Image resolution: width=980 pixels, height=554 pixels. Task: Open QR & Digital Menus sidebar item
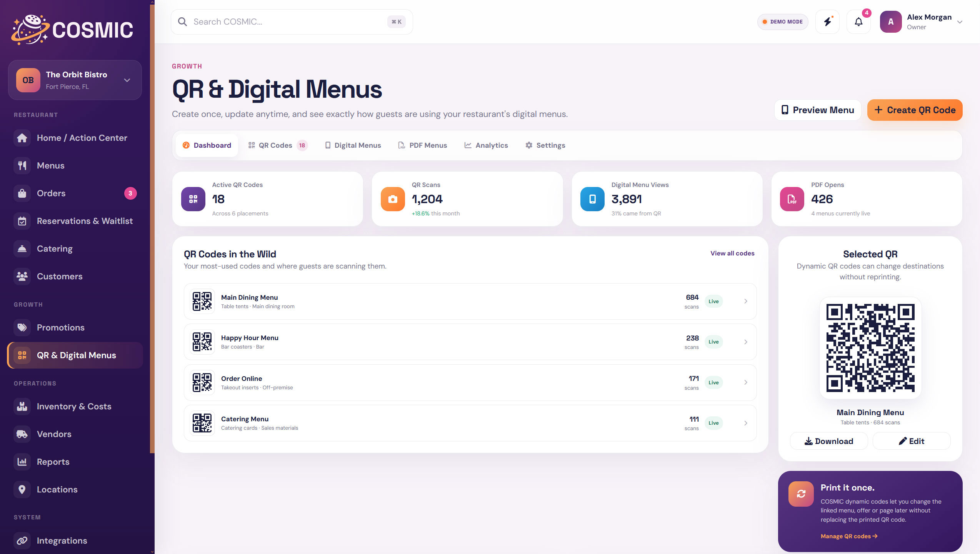coord(75,355)
